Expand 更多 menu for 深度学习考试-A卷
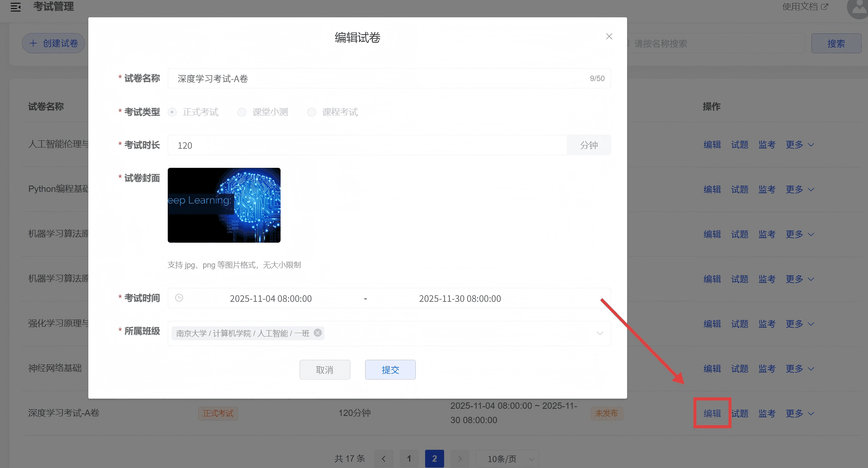This screenshot has height=468, width=868. click(800, 413)
